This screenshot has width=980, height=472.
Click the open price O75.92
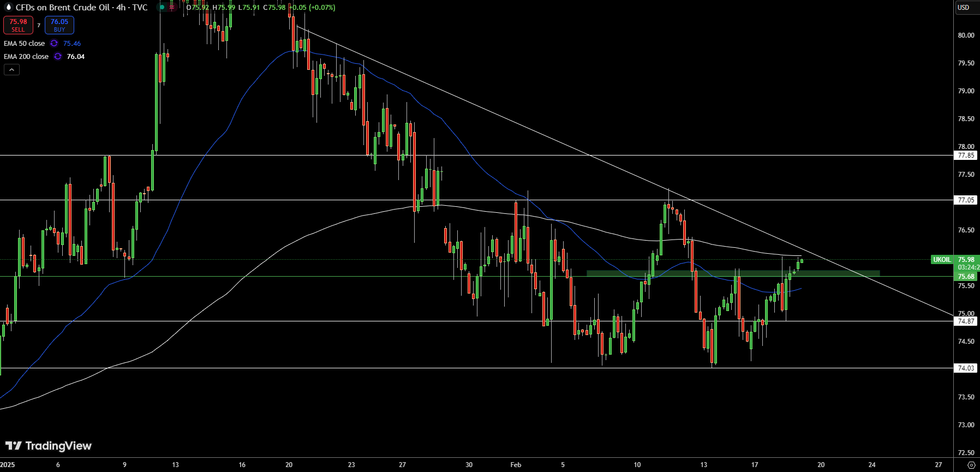click(198, 7)
